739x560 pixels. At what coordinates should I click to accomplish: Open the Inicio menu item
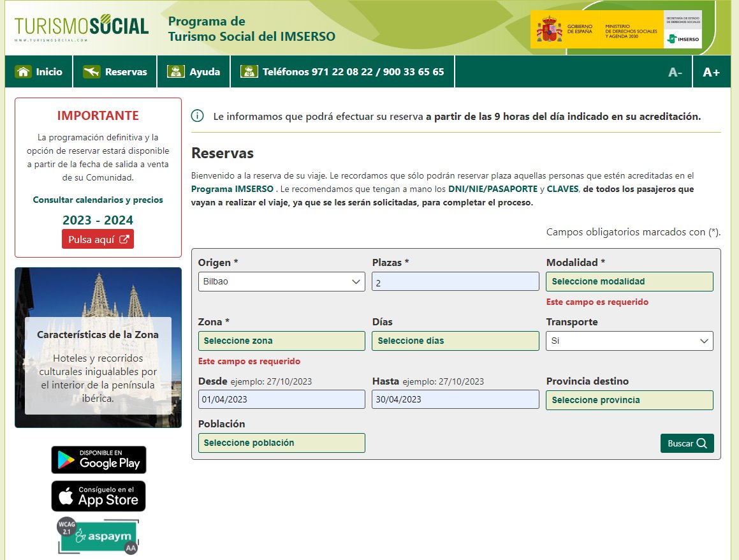pyautogui.click(x=39, y=71)
